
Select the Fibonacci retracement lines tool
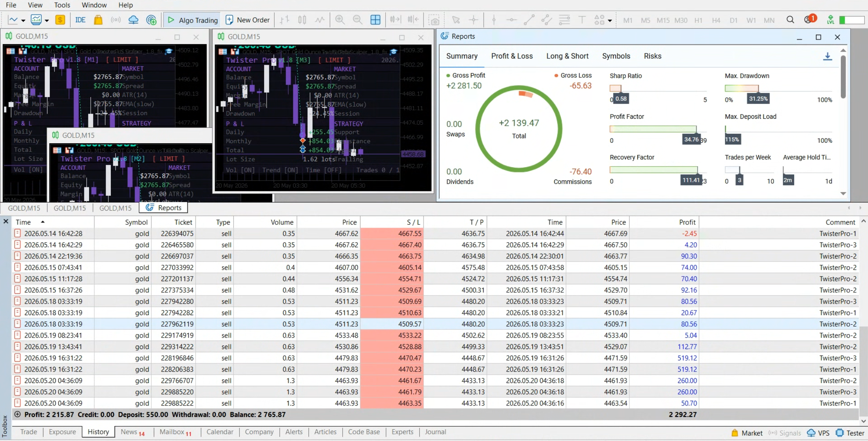point(564,20)
